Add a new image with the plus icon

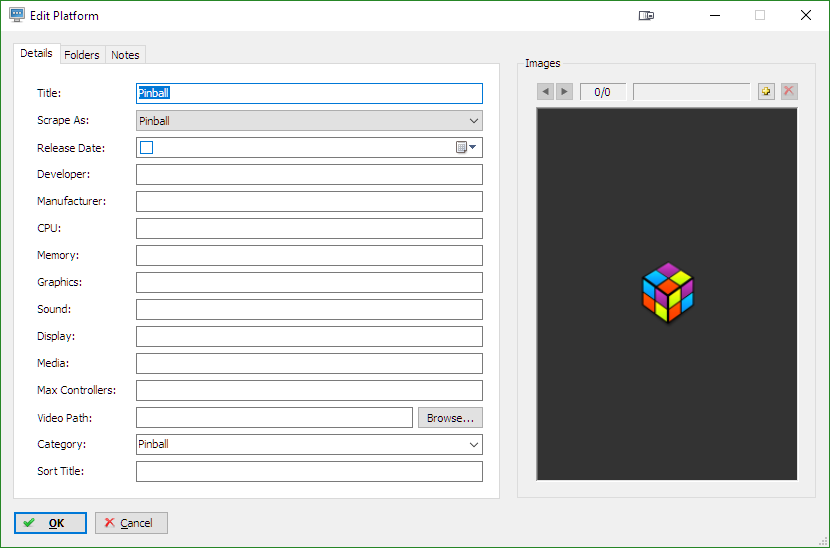pos(766,91)
